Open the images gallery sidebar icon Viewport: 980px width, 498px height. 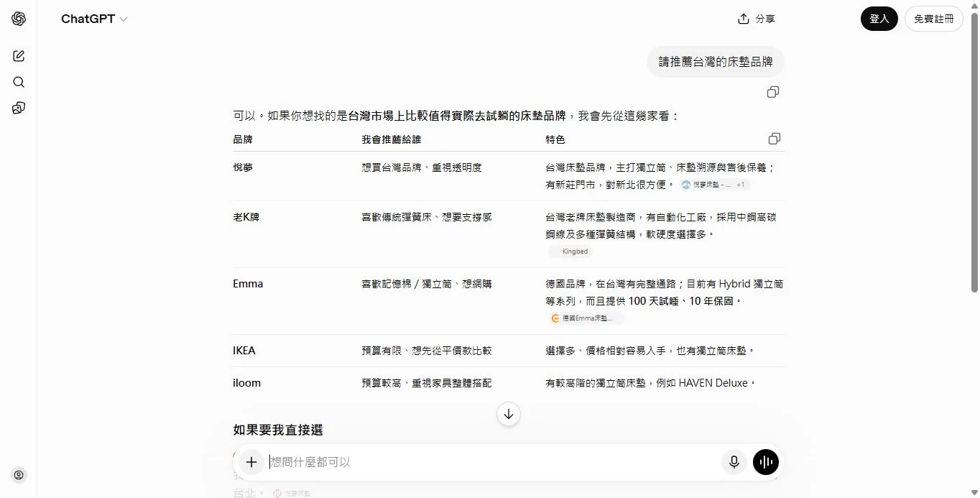click(19, 108)
